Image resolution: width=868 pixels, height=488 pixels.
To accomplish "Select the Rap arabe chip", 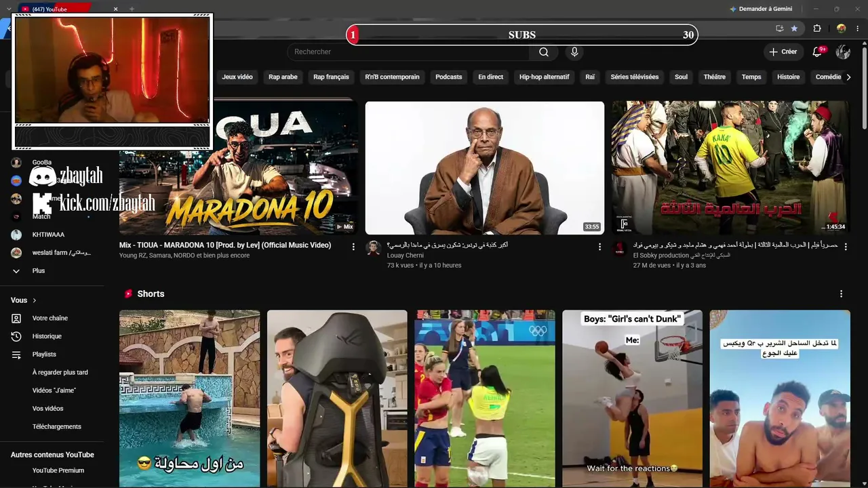I will [283, 77].
